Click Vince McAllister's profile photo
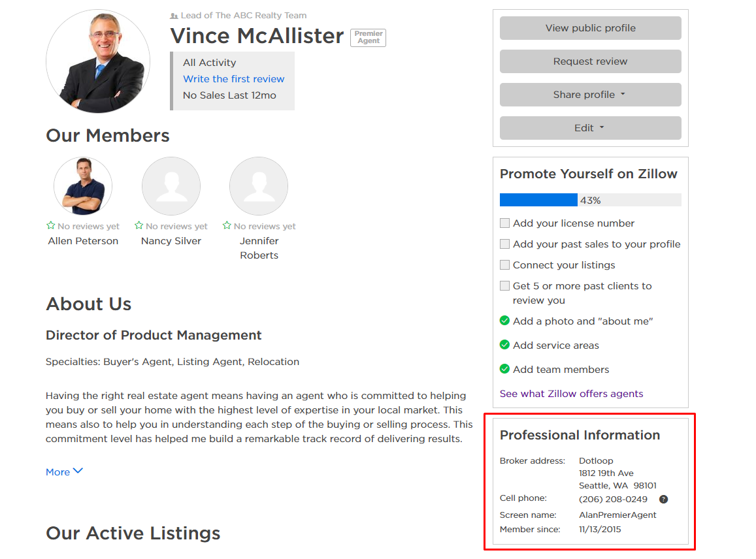 [98, 61]
